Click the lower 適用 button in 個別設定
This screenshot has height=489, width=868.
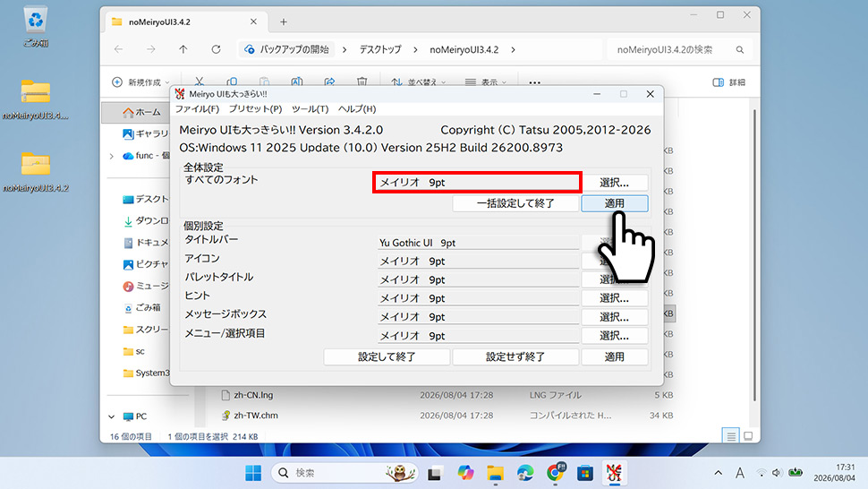tap(615, 356)
